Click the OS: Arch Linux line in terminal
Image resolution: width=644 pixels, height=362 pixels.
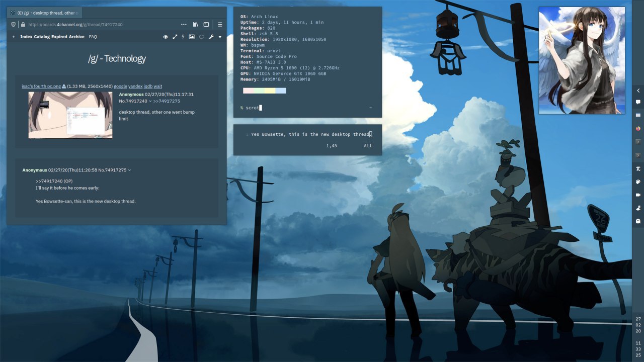[259, 17]
